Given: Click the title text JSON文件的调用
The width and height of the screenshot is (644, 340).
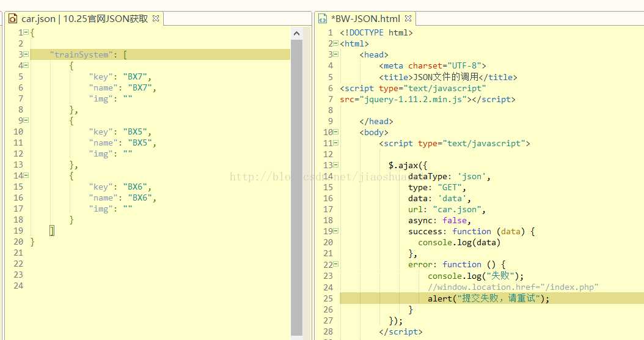Looking at the screenshot, I should click(445, 77).
